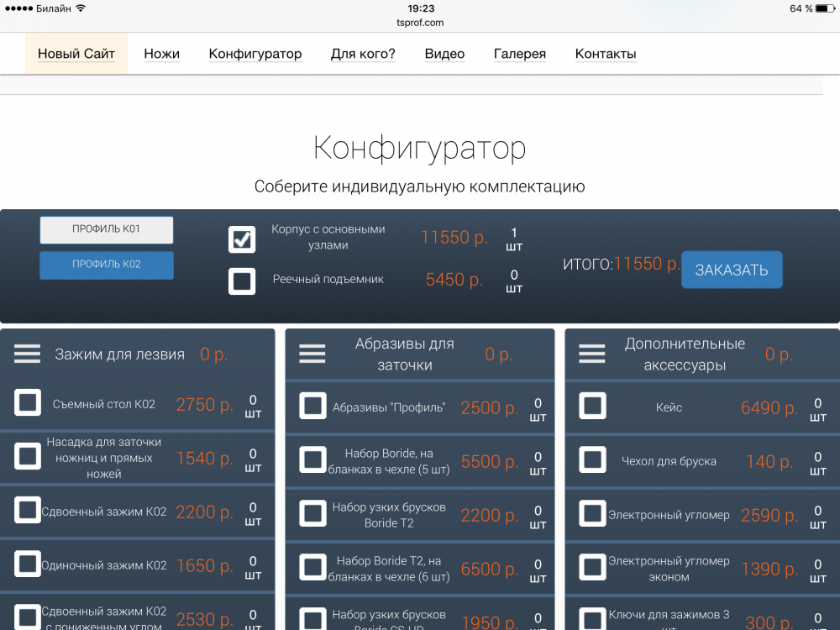
Task: Open hamburger menu for Абразивы для заточки
Action: 312,354
